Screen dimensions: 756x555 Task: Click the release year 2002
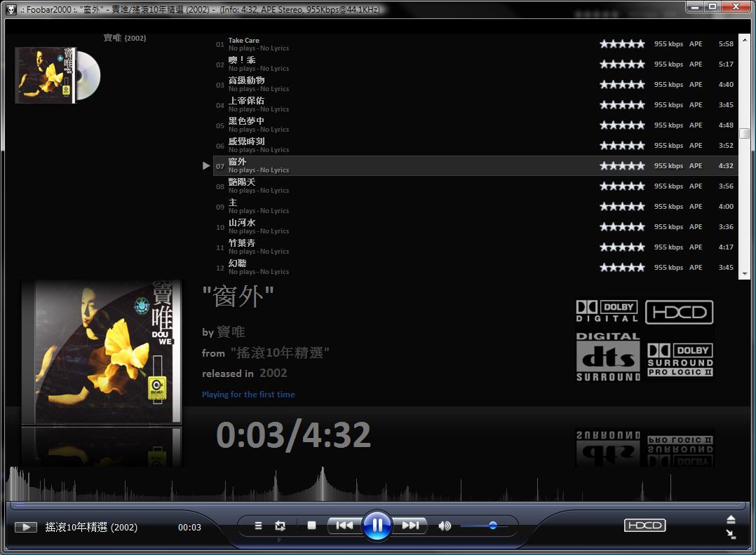[x=273, y=373]
